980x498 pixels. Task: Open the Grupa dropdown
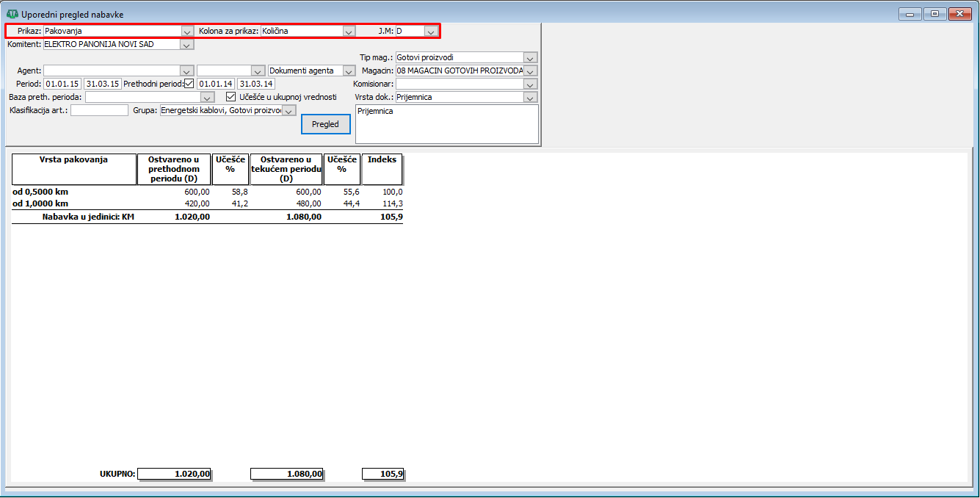pos(288,111)
